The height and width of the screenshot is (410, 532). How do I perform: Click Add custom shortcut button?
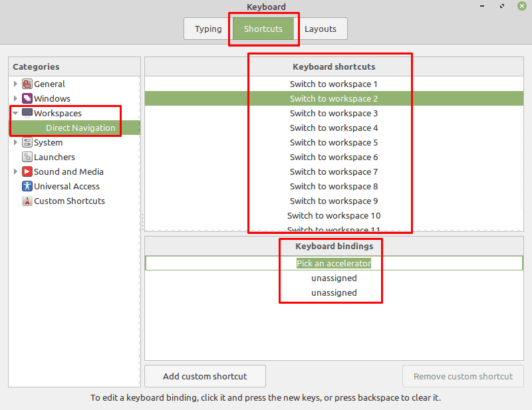point(205,376)
